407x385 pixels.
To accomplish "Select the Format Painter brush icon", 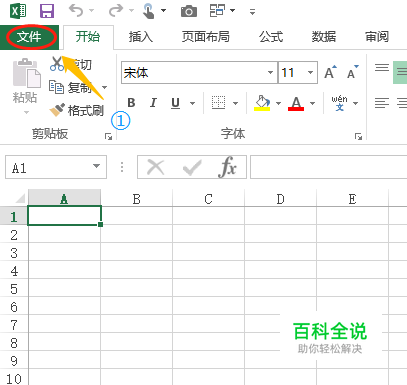I will point(57,110).
